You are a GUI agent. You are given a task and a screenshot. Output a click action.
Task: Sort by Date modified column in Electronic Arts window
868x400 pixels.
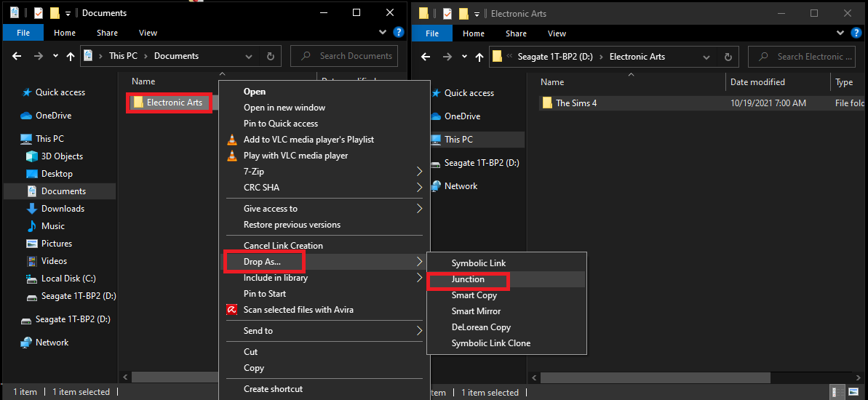tap(757, 82)
